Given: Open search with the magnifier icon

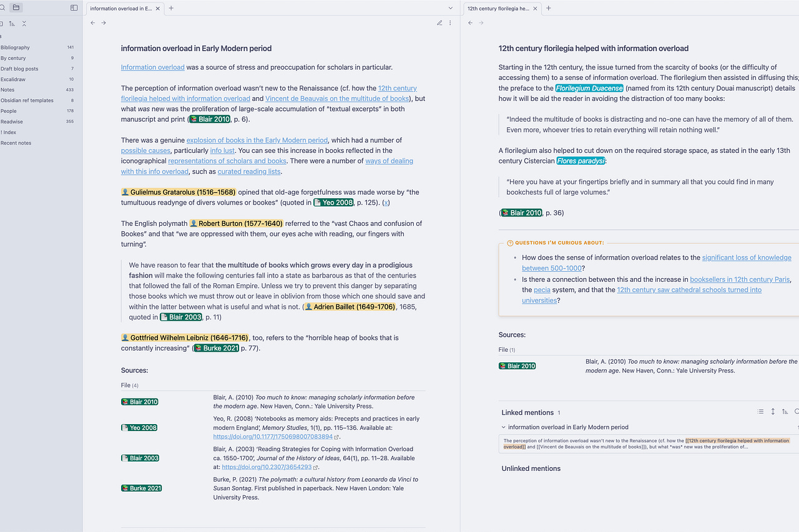Looking at the screenshot, I should (x=2, y=8).
